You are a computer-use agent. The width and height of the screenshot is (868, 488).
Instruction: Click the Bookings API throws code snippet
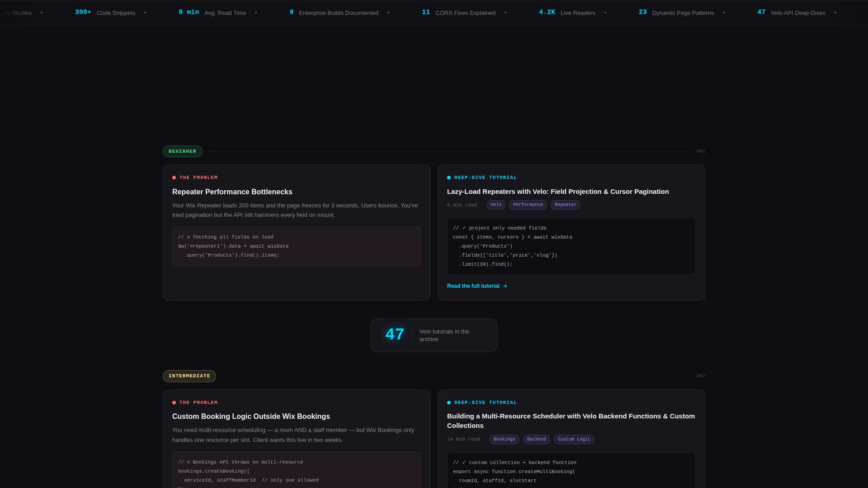pos(297,470)
